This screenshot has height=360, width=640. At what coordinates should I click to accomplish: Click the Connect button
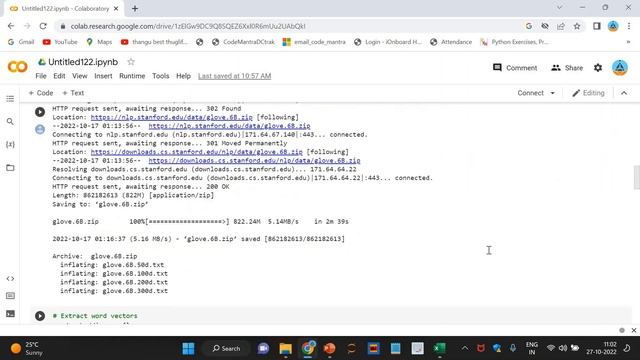point(530,93)
